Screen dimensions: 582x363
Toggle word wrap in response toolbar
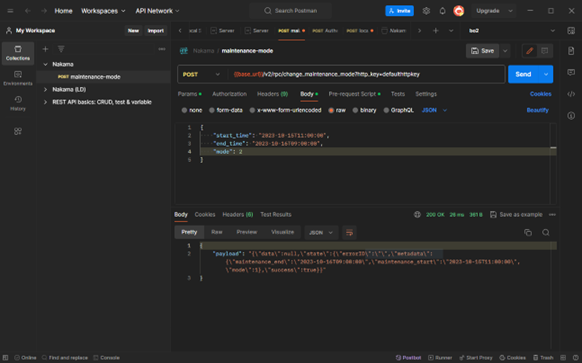[349, 233]
